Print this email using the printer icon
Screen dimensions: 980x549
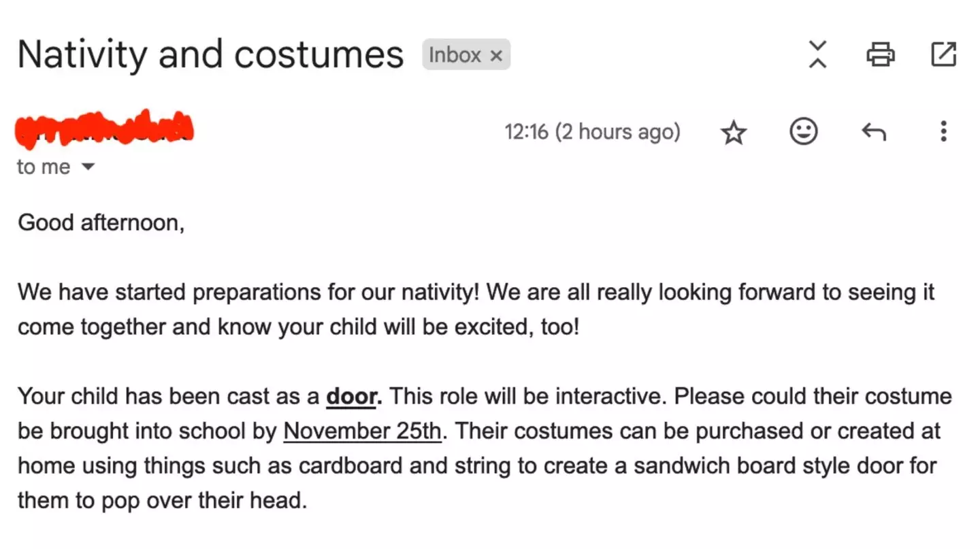880,54
